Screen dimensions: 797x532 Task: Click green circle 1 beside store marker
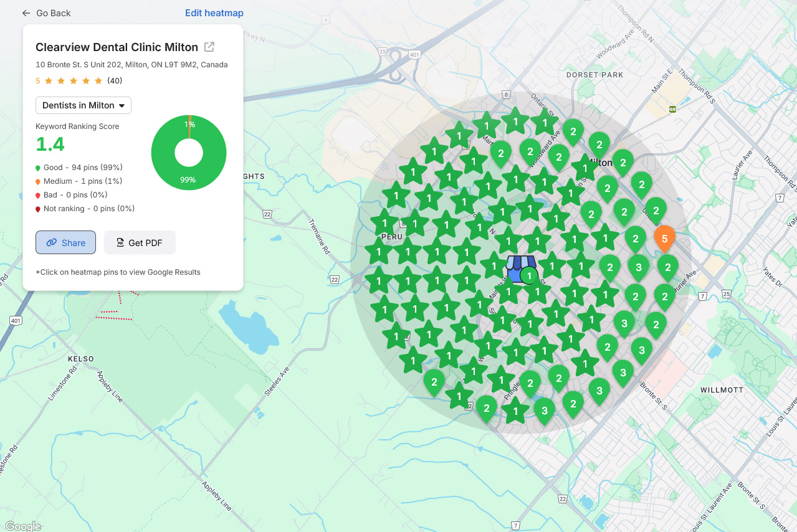click(529, 275)
